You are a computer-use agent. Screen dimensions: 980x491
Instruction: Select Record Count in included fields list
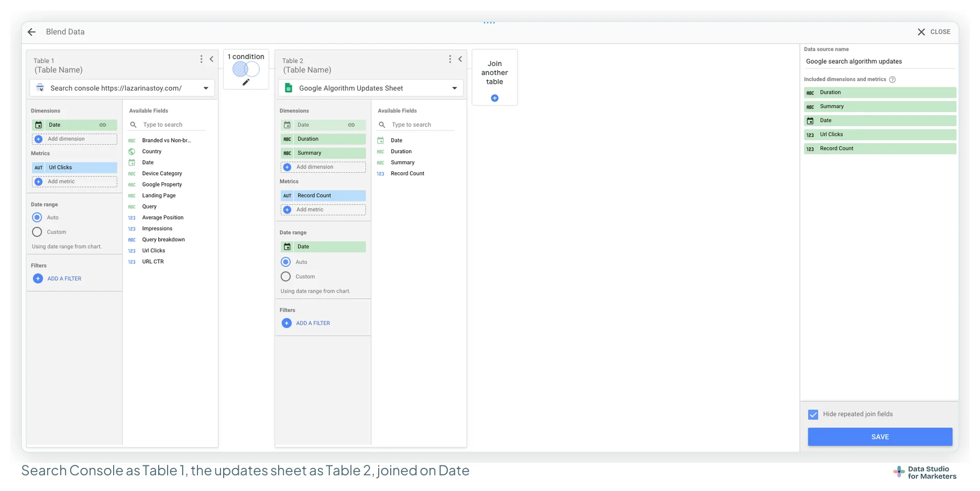click(x=880, y=149)
